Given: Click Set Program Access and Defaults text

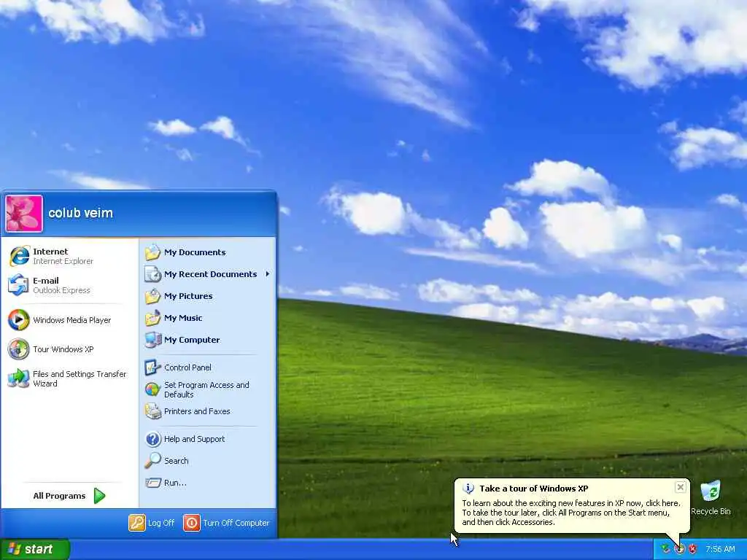Looking at the screenshot, I should (x=206, y=389).
